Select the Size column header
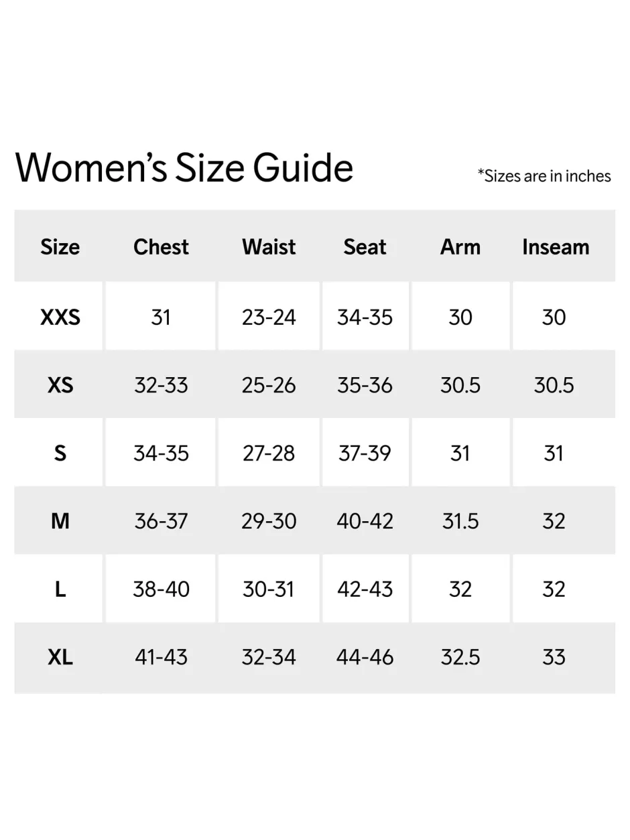The width and height of the screenshot is (630, 840). (60, 247)
